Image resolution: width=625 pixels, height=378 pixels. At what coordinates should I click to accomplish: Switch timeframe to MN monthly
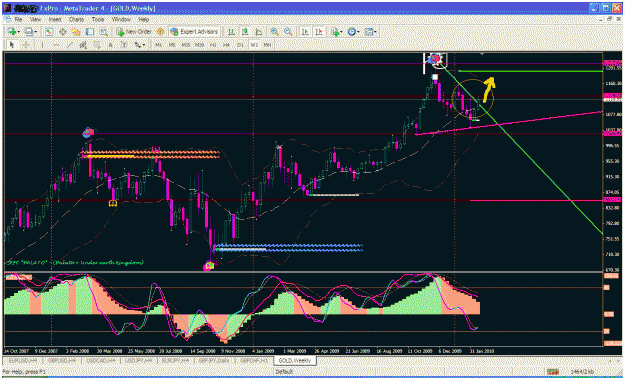click(267, 45)
